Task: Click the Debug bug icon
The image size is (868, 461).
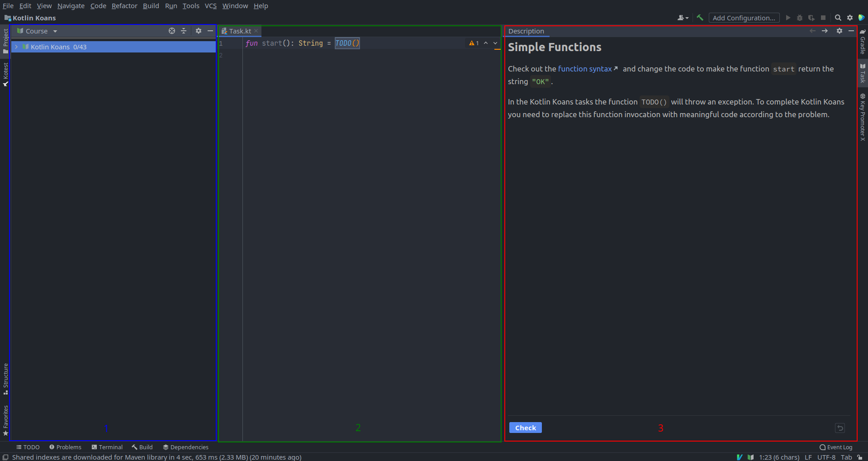Action: (x=800, y=18)
